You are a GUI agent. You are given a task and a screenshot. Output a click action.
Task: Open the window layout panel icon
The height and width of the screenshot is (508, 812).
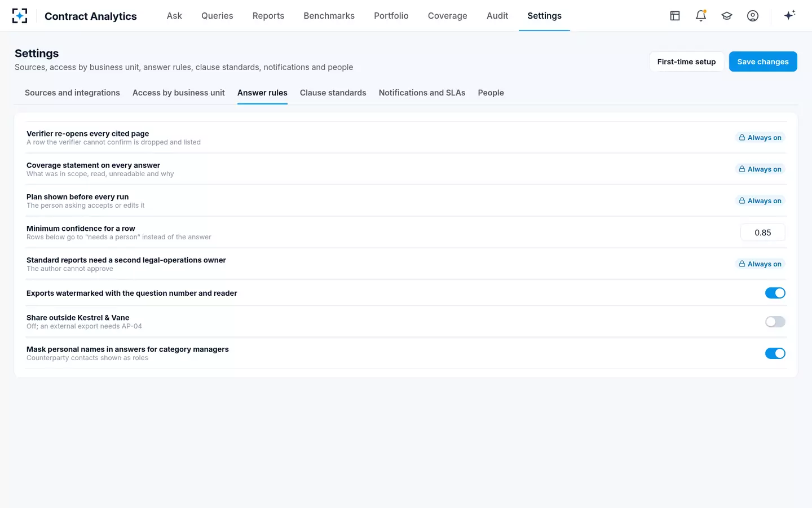[675, 16]
